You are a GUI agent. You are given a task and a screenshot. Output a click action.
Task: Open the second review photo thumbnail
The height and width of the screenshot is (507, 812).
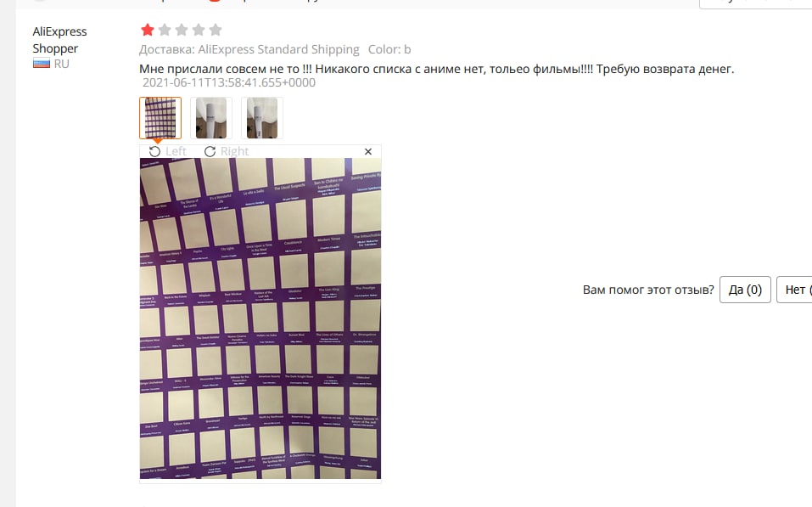[x=211, y=118]
